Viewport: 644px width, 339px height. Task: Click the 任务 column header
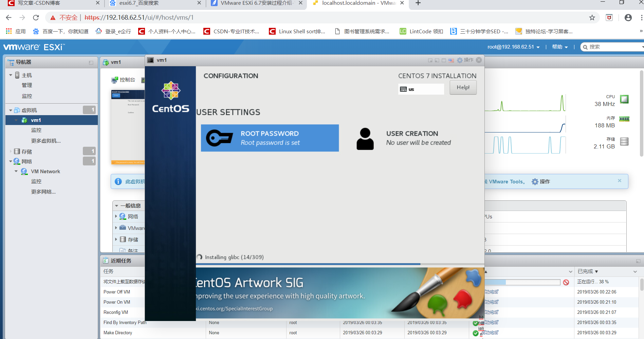[x=109, y=271]
